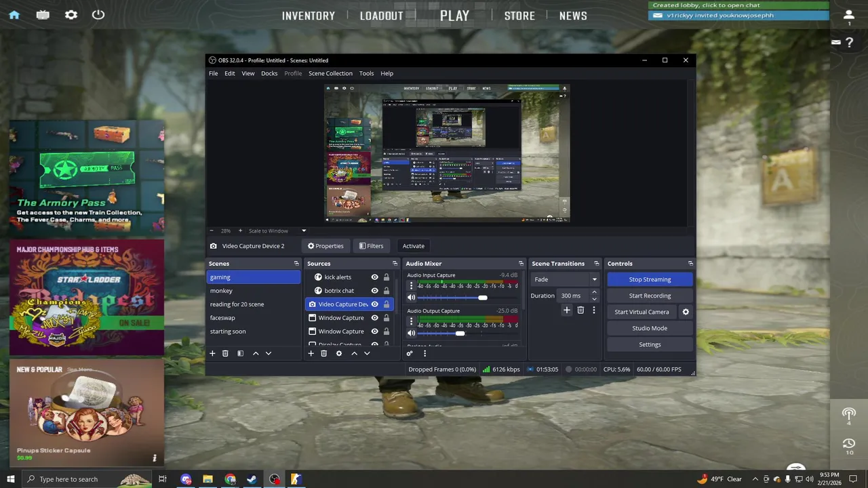Click Start Recording button

650,296
